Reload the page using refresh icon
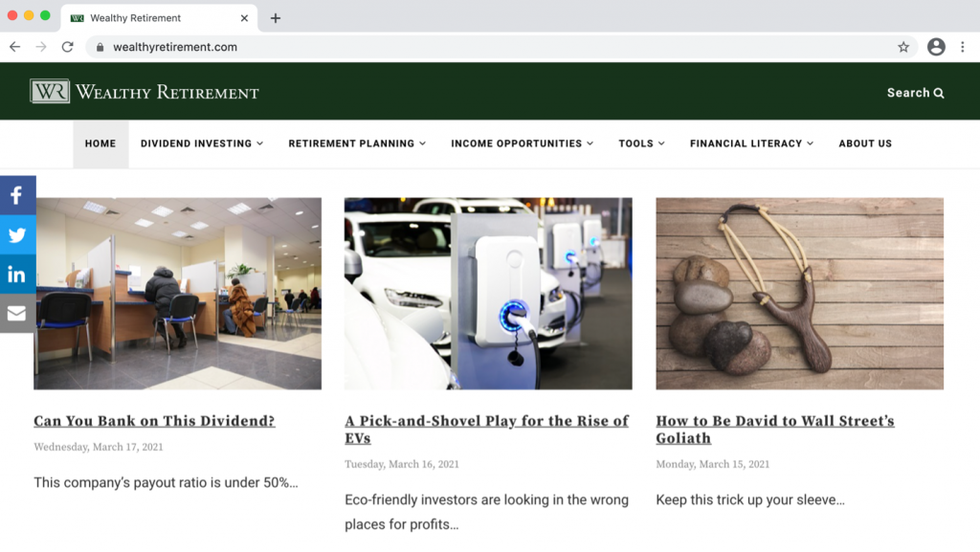The image size is (980, 552). (67, 47)
